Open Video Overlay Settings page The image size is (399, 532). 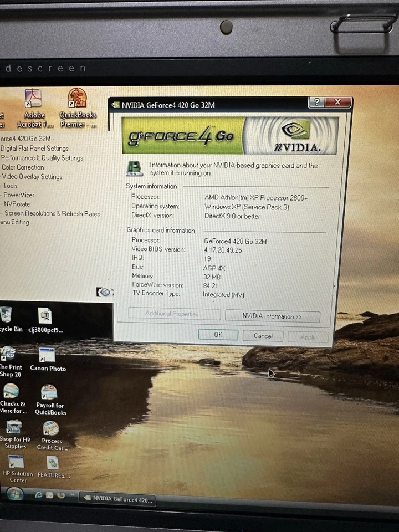coord(32,176)
